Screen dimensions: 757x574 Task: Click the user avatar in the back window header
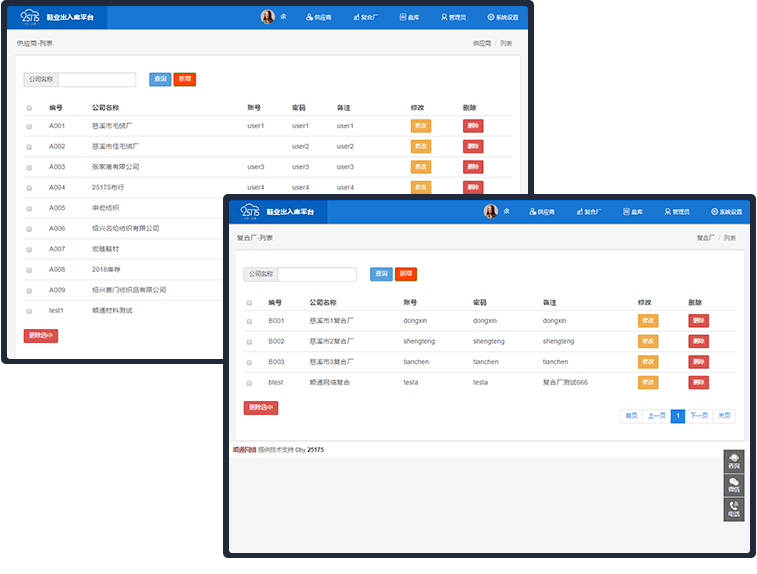tap(267, 17)
